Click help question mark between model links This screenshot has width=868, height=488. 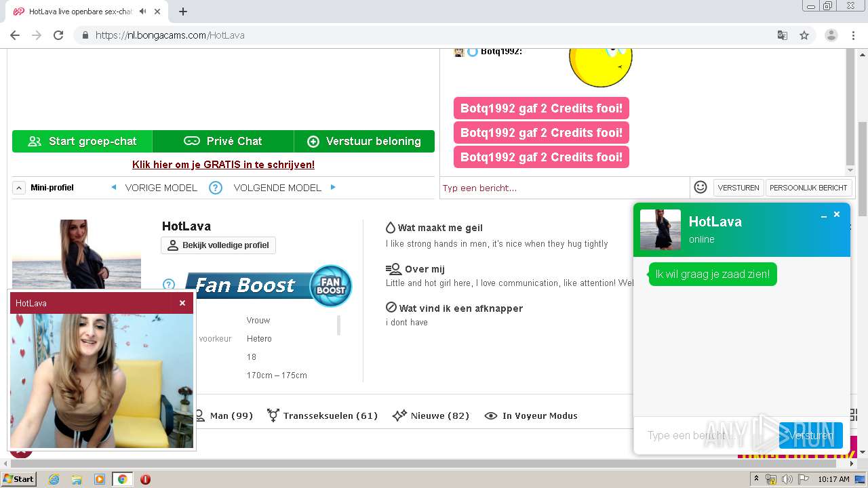pos(216,188)
